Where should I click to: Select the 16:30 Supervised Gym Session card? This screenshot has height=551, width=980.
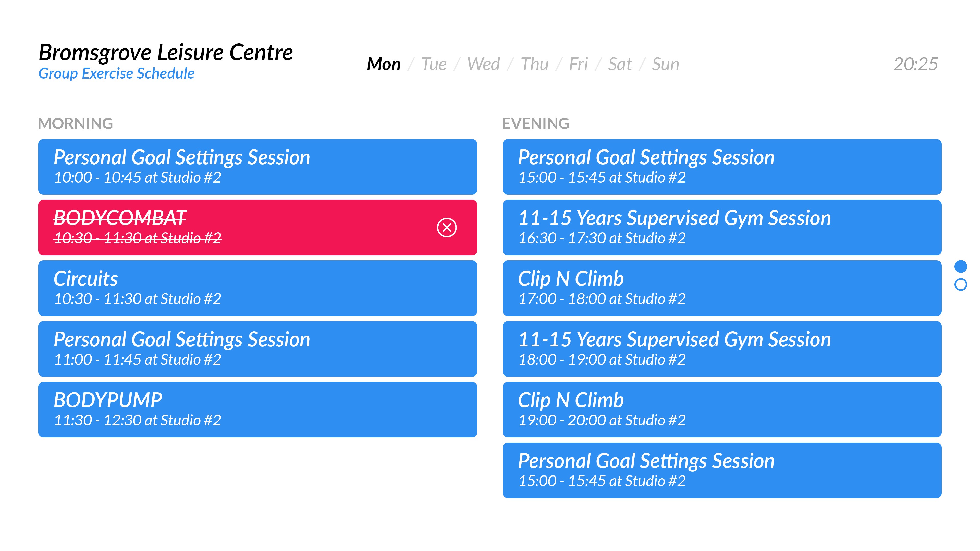click(x=722, y=227)
